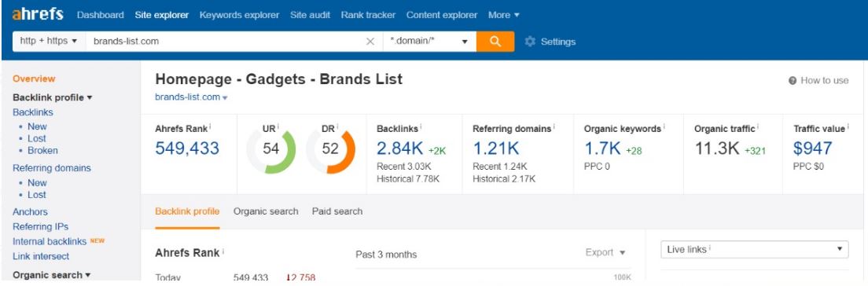The image size is (868, 286).
Task: Click info icon beside Organic traffic
Action: [758, 127]
